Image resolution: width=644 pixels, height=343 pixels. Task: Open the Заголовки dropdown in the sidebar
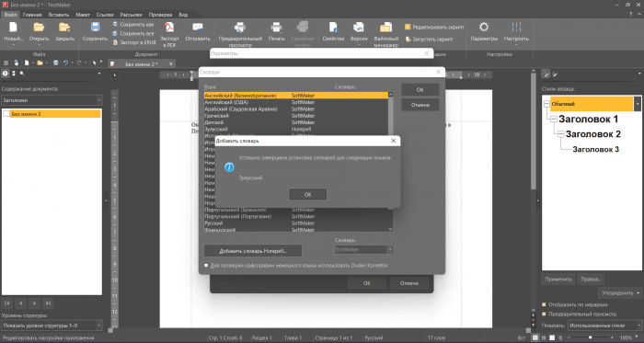[52, 100]
